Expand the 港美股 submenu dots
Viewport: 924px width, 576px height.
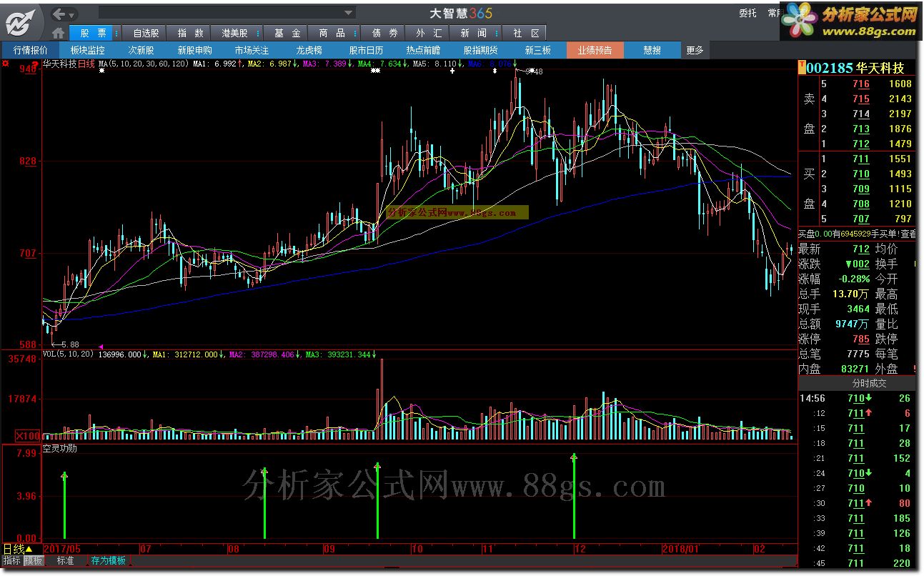[259, 34]
